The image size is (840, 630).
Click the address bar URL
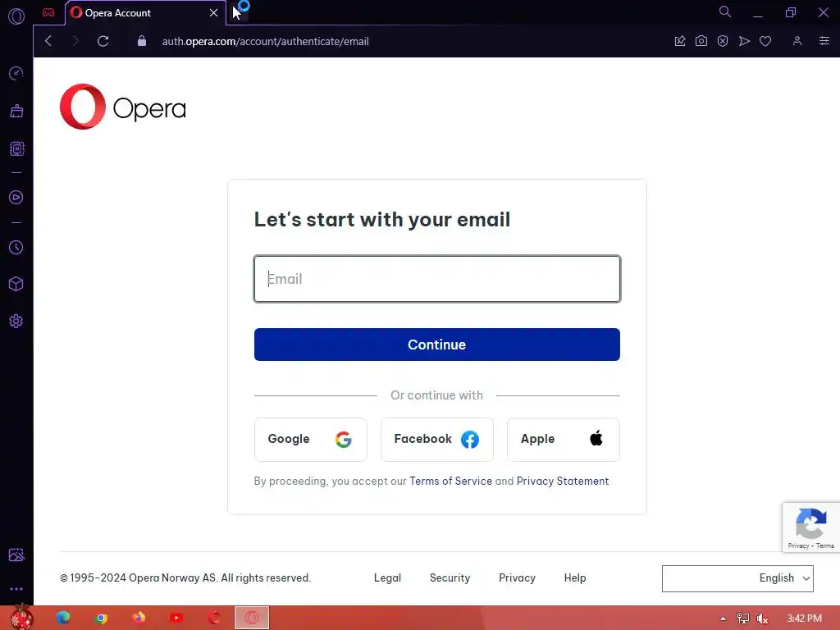tap(265, 41)
